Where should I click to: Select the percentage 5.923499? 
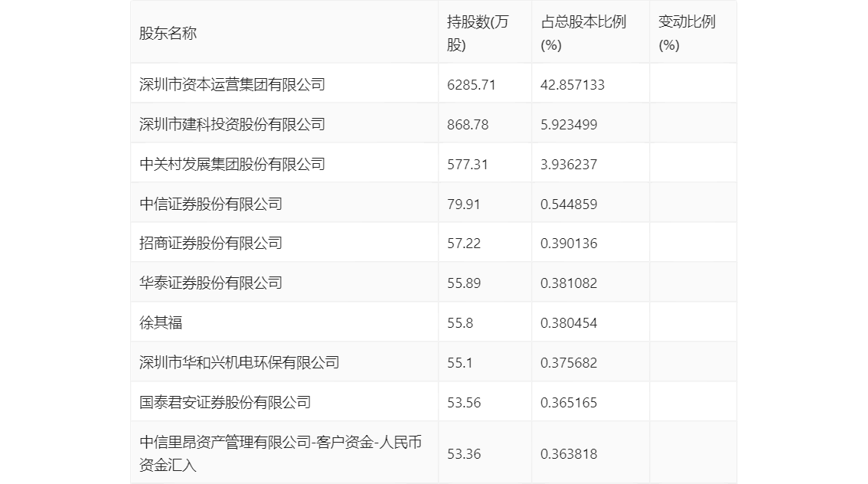tap(569, 125)
